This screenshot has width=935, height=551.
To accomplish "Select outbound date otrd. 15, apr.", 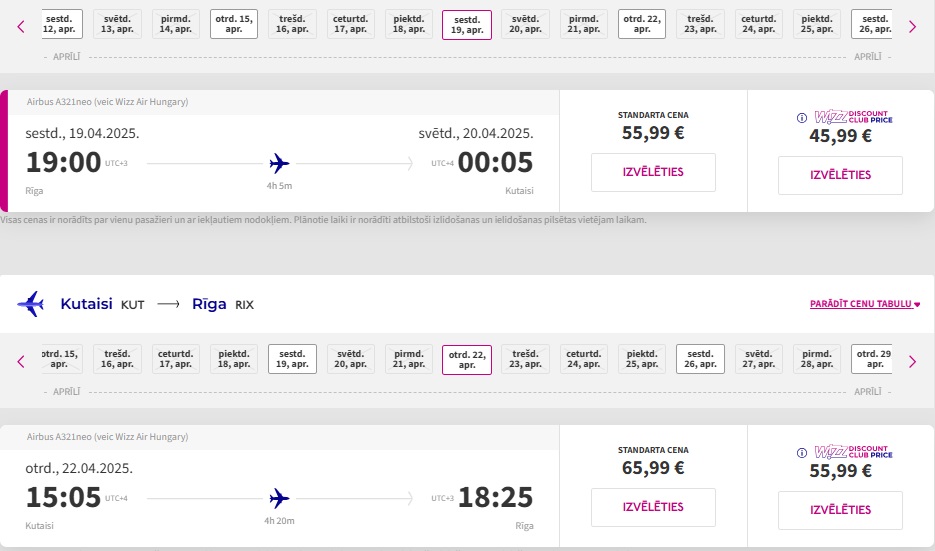I will pos(234,24).
